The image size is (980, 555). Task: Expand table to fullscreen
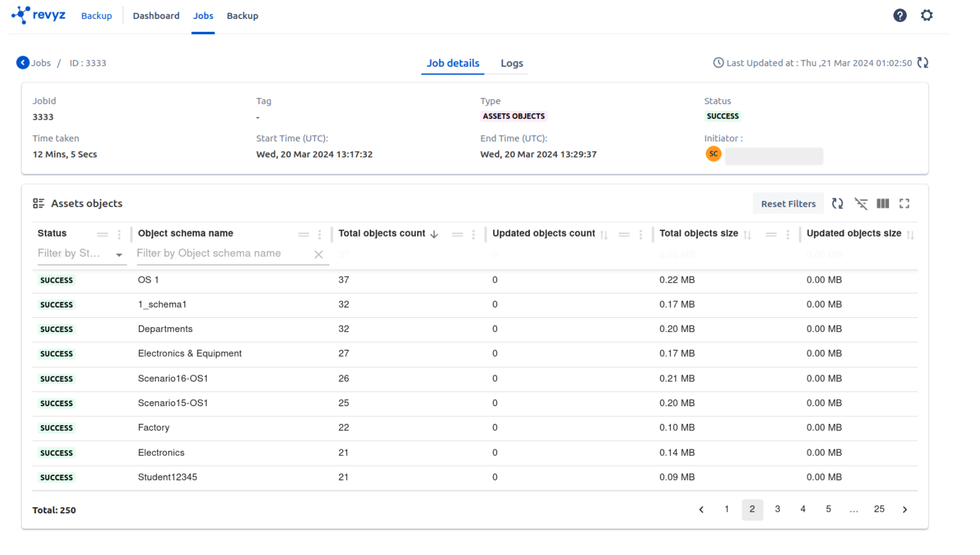click(905, 204)
